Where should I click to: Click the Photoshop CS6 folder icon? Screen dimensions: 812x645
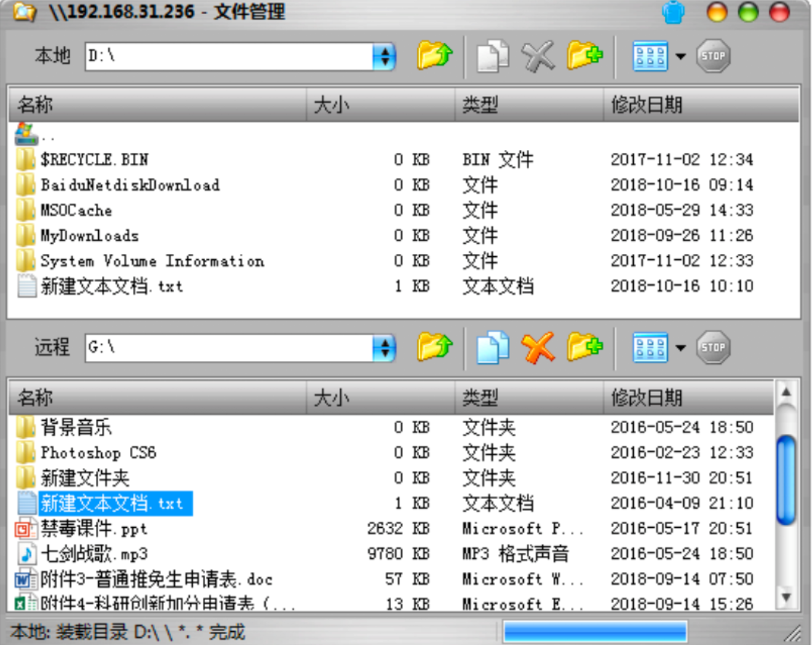click(26, 453)
